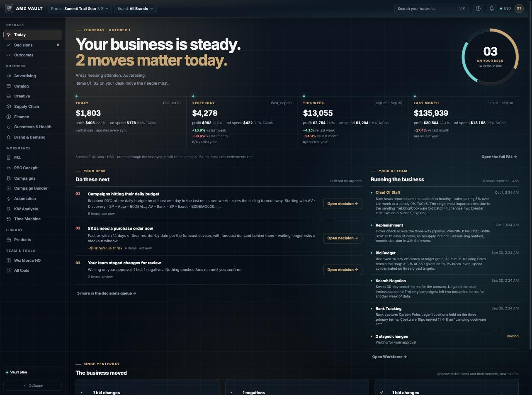This screenshot has height=395, width=532.
Task: Click the Automation lightning icon
Action: point(9,199)
